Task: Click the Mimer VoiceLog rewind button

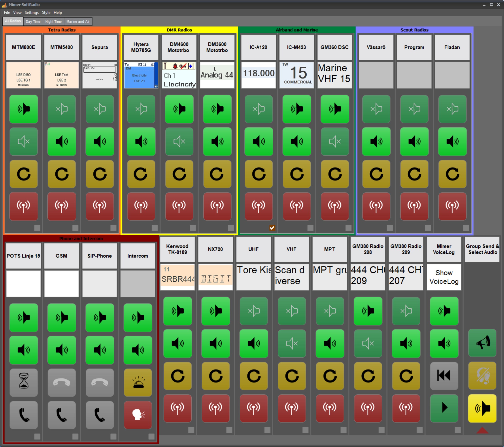Action: pyautogui.click(x=444, y=376)
